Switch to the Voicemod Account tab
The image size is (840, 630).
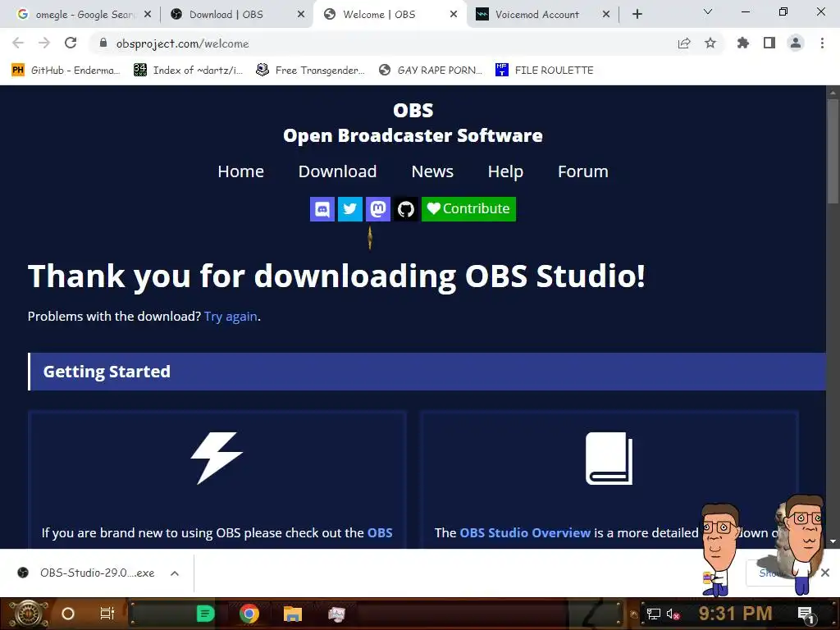click(x=536, y=15)
